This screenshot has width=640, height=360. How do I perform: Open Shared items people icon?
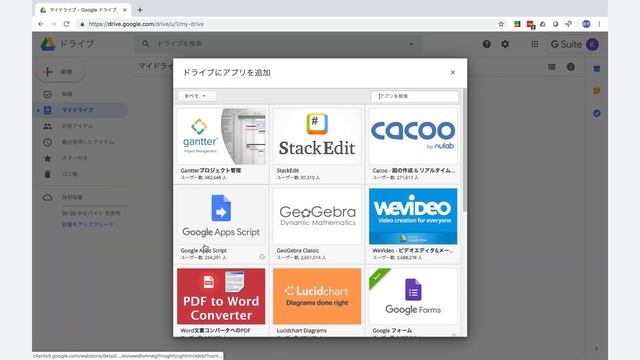[x=47, y=126]
